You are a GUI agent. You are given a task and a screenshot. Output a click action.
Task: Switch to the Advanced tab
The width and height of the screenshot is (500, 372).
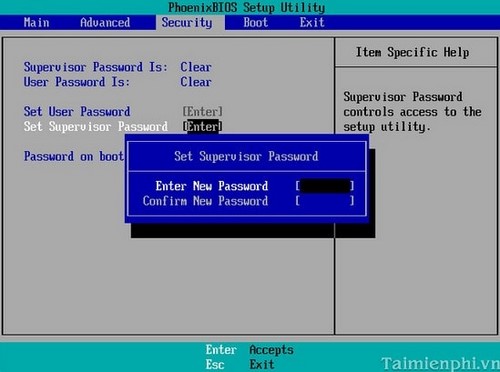tap(105, 23)
